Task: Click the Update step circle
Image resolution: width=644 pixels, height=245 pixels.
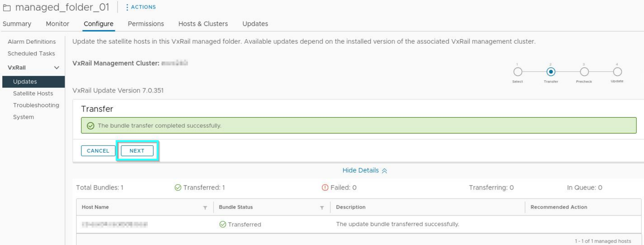Action: 617,72
